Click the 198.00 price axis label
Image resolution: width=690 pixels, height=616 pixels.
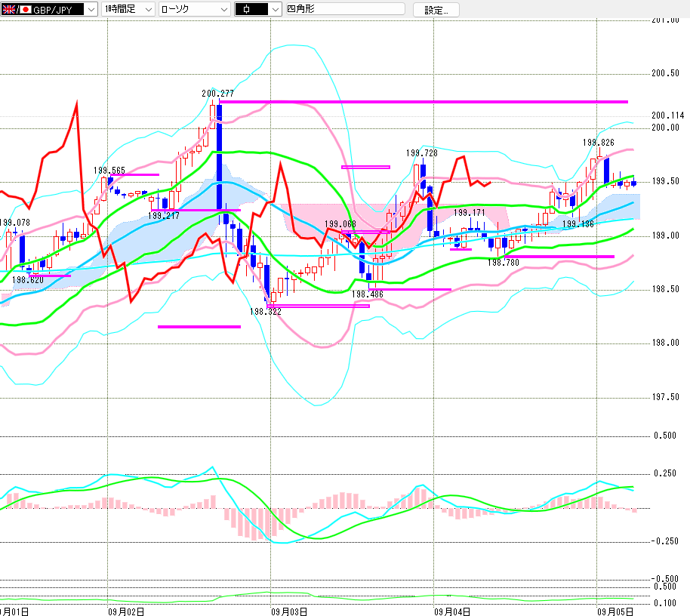click(666, 343)
